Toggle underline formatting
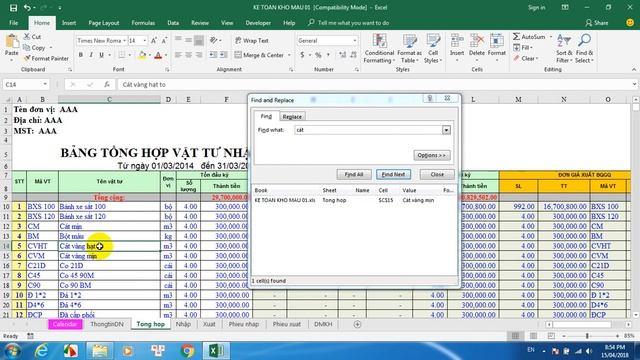The height and width of the screenshot is (360, 640). click(101, 55)
